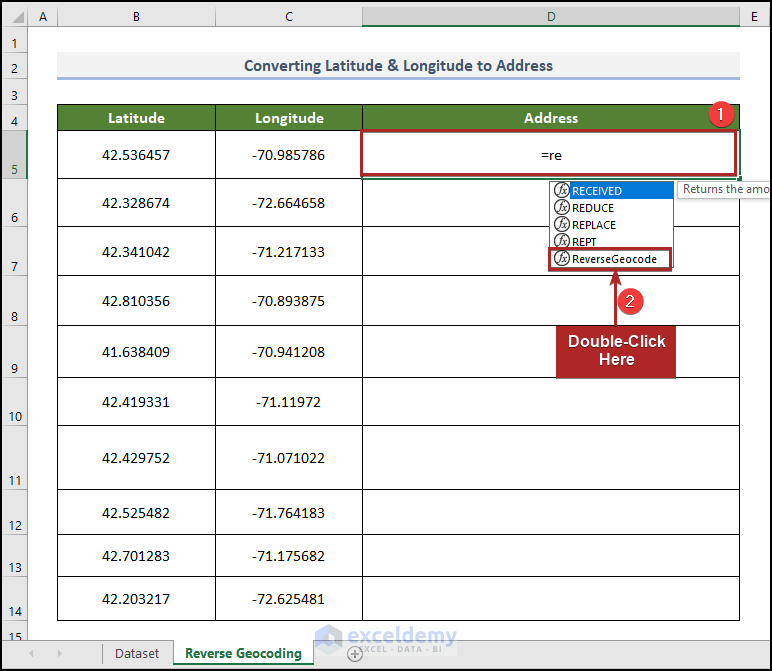Click the tooltip starting Returns the amo
The height and width of the screenshot is (671, 772).
[724, 190]
